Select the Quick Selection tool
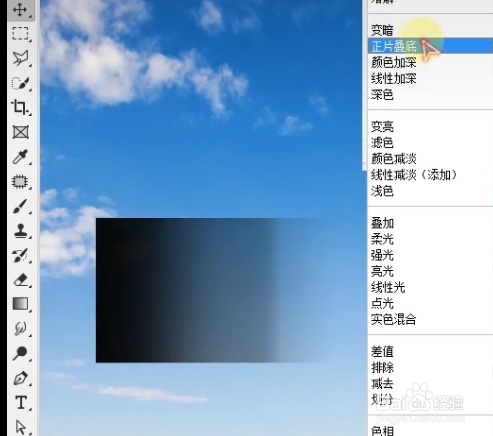 coord(20,83)
